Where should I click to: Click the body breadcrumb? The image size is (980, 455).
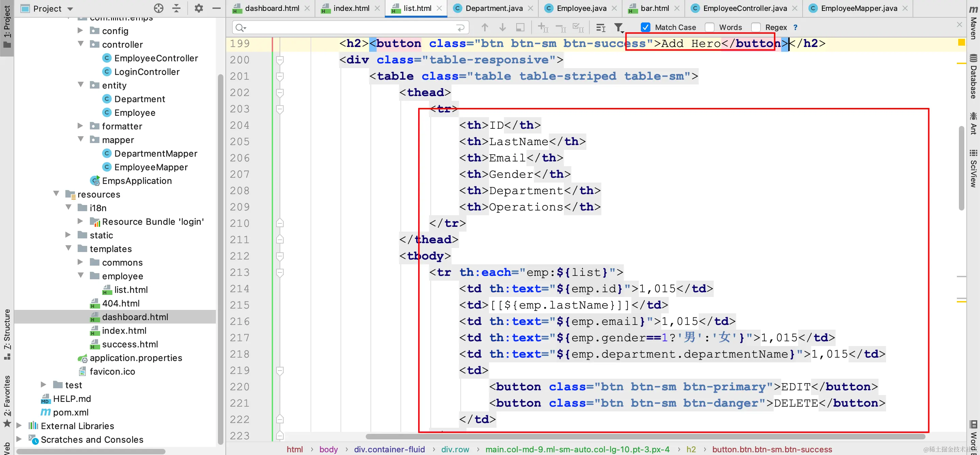pos(328,449)
